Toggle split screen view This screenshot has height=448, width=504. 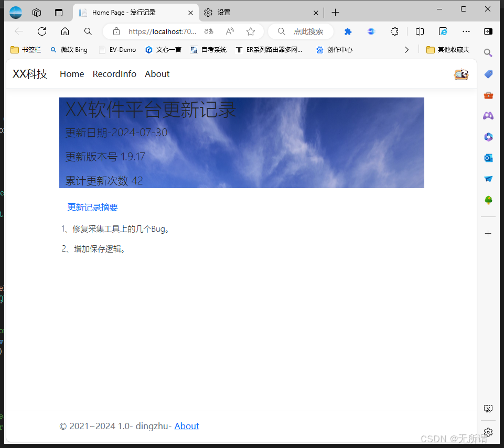(420, 31)
